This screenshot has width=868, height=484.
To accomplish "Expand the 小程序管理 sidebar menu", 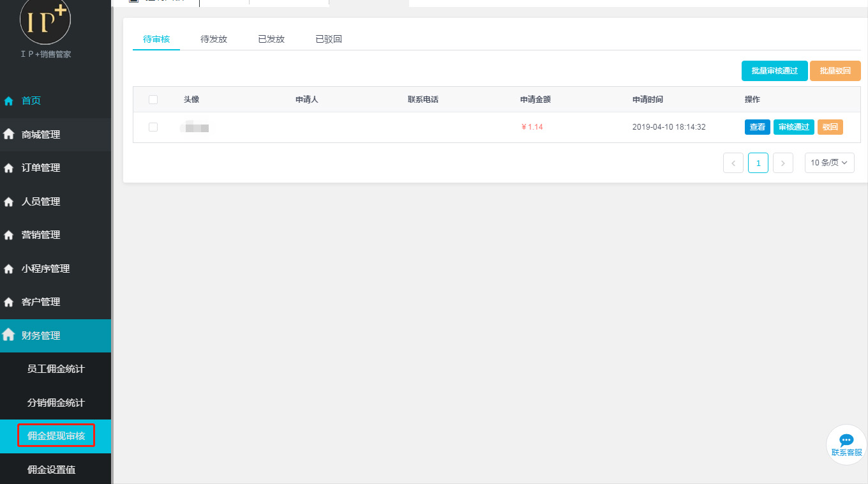I will tap(45, 269).
